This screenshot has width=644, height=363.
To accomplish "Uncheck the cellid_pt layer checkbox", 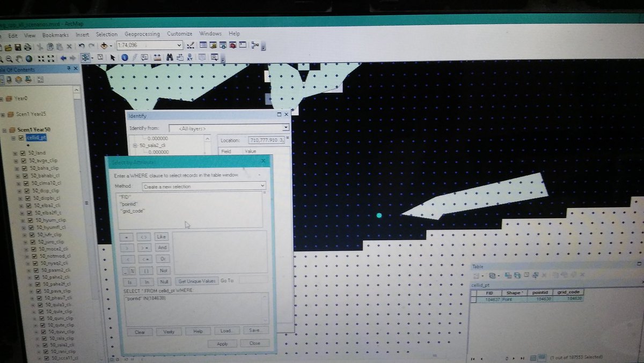I will (21, 138).
